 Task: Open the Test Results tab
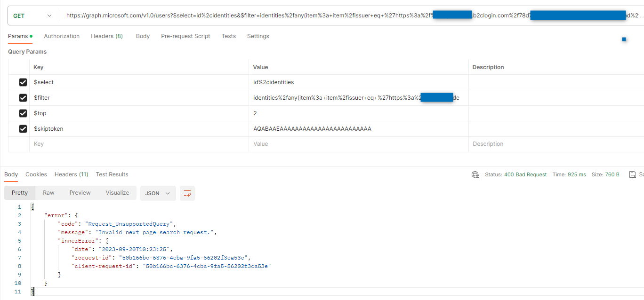click(112, 174)
